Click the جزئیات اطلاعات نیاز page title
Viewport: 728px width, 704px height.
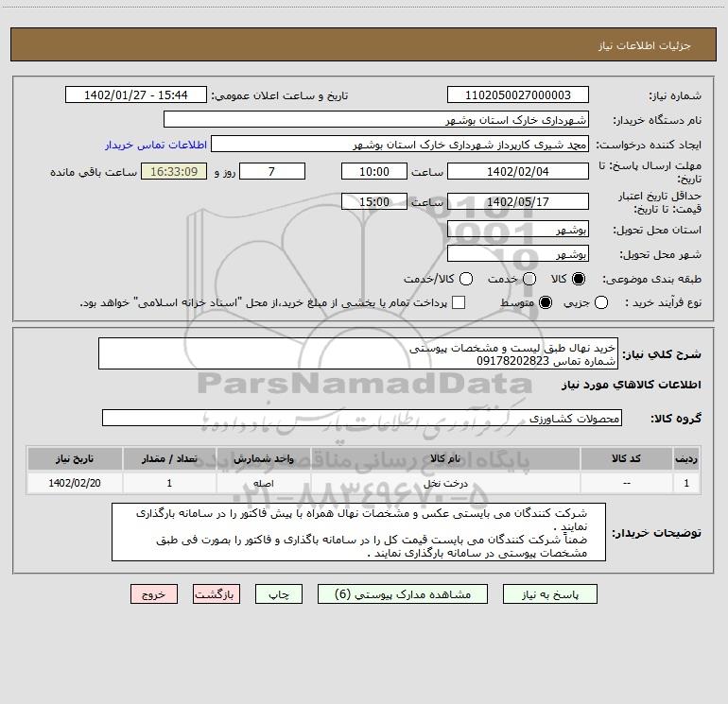(644, 45)
